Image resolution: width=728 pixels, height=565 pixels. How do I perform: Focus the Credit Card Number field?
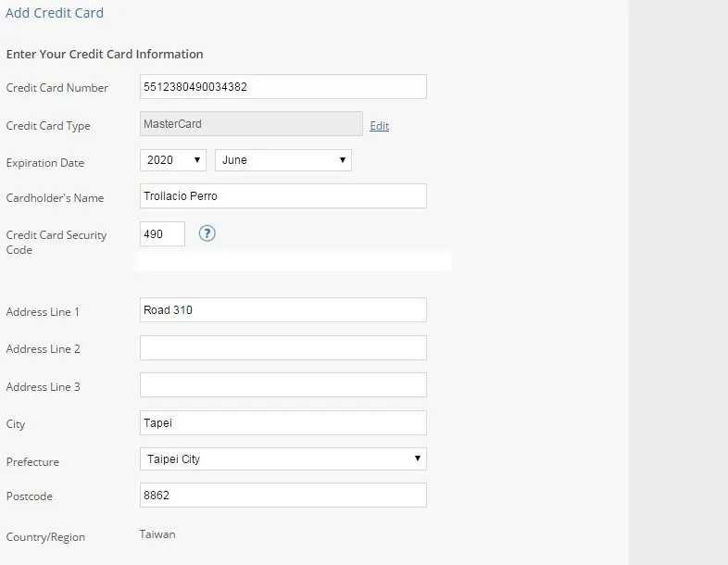(283, 87)
